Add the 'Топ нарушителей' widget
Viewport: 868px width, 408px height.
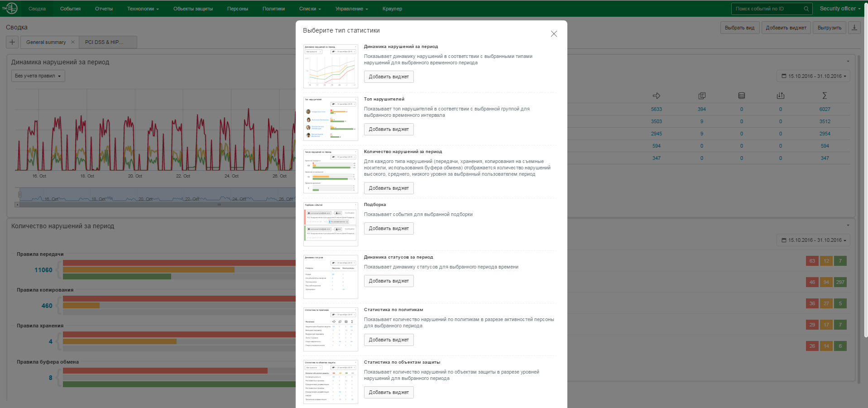pos(388,129)
